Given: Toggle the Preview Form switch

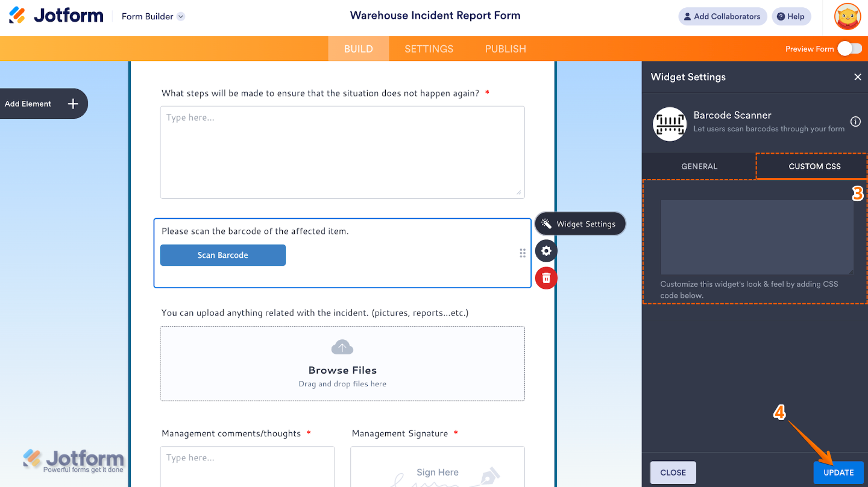Looking at the screenshot, I should pos(849,49).
